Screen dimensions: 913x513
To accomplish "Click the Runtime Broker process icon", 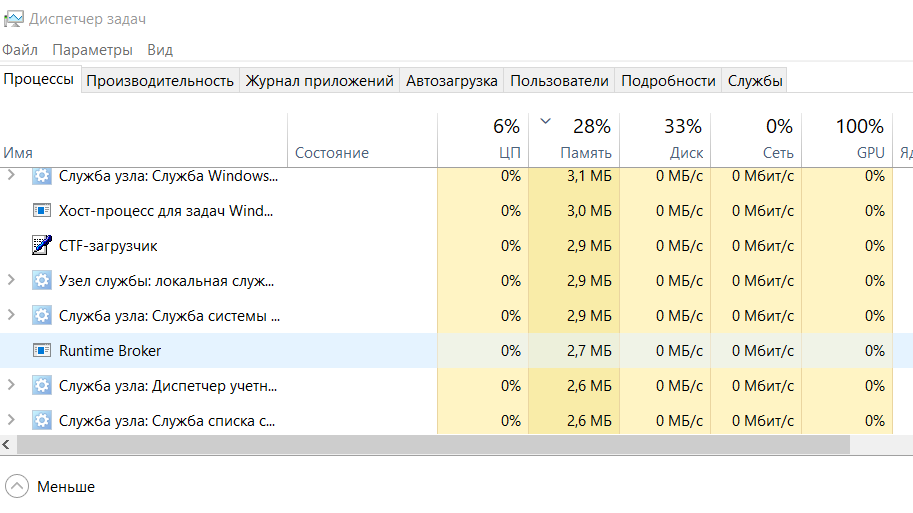I will (x=41, y=351).
